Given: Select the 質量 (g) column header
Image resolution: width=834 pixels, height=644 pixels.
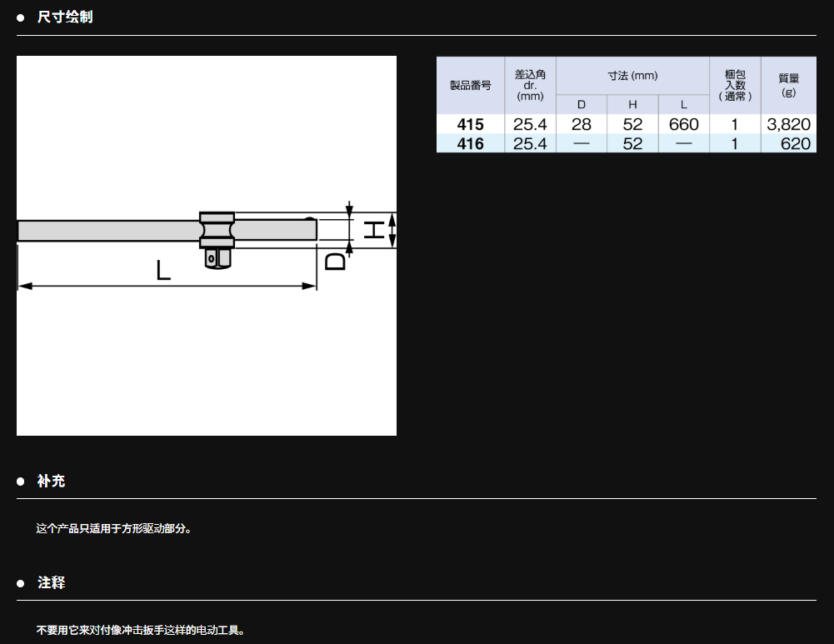Looking at the screenshot, I should click(x=788, y=86).
